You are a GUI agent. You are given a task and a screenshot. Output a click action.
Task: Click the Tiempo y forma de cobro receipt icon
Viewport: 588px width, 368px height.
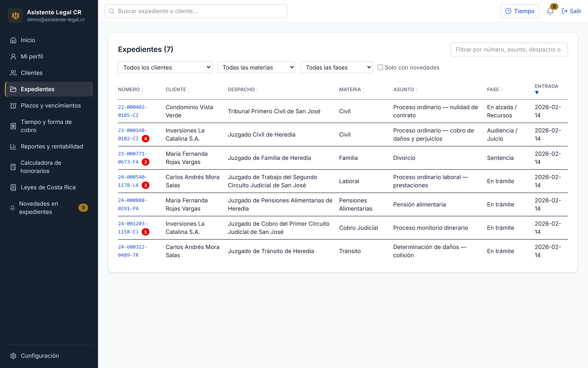pyautogui.click(x=13, y=126)
